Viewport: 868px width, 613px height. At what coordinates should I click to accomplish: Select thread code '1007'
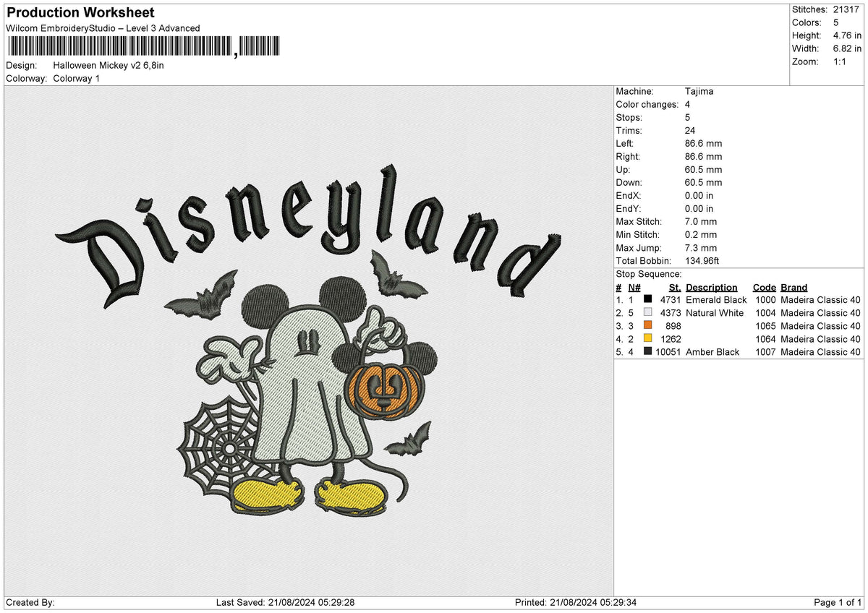coord(765,352)
